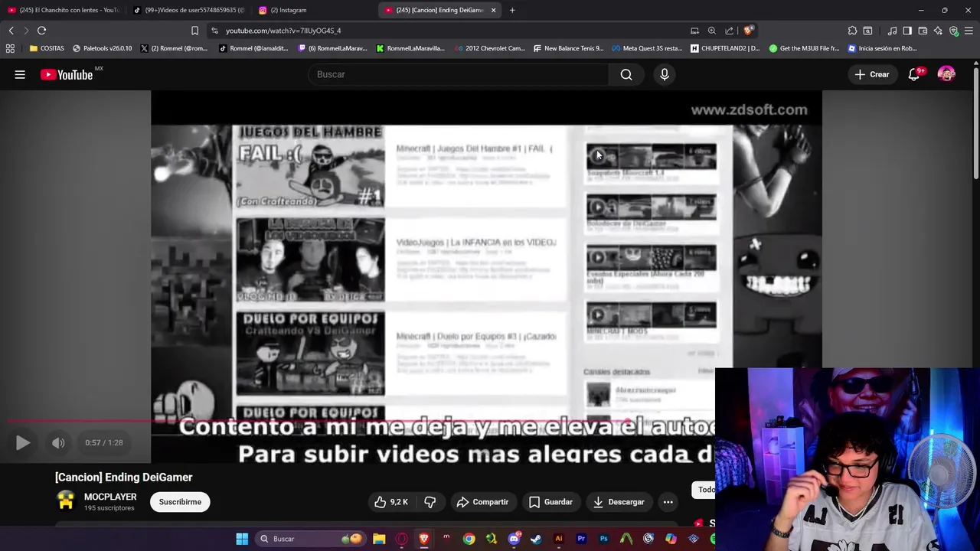The image size is (980, 551).
Task: Open Inicia sesión en Rob... bookmark
Action: pos(882,48)
